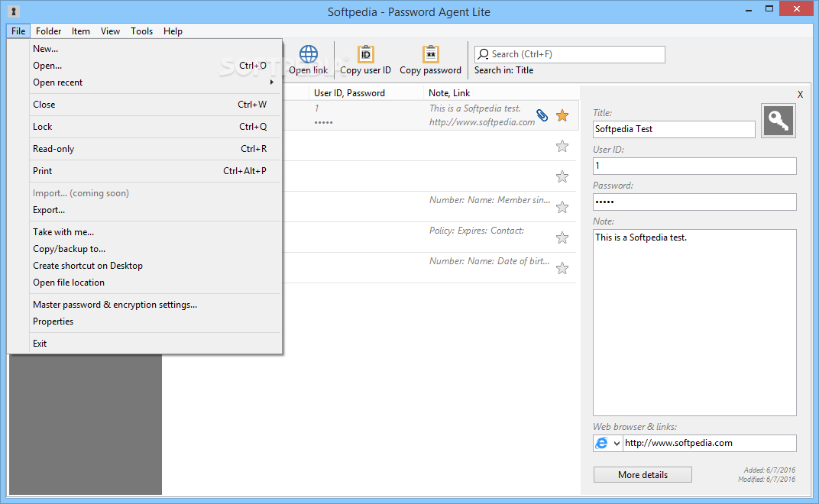
Task: Open the File menu
Action: point(18,31)
